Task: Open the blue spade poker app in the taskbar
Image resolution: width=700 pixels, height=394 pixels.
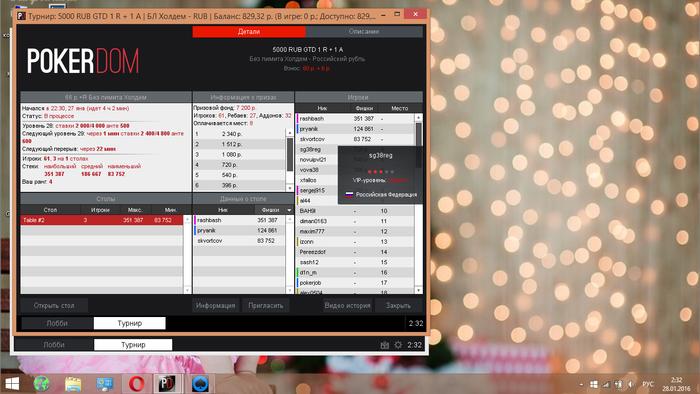Action: click(x=200, y=384)
